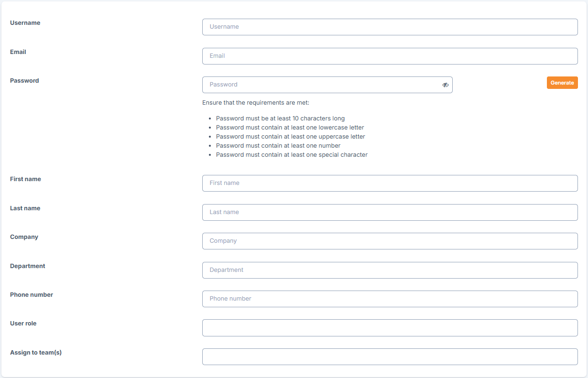The image size is (588, 378).
Task: Click the bold Company label text
Action: (24, 237)
